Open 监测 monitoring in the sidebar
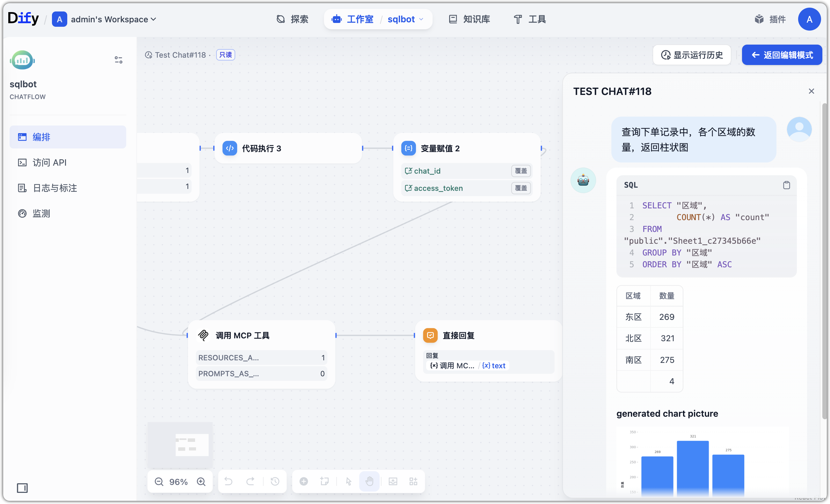The height and width of the screenshot is (504, 830). tap(41, 213)
